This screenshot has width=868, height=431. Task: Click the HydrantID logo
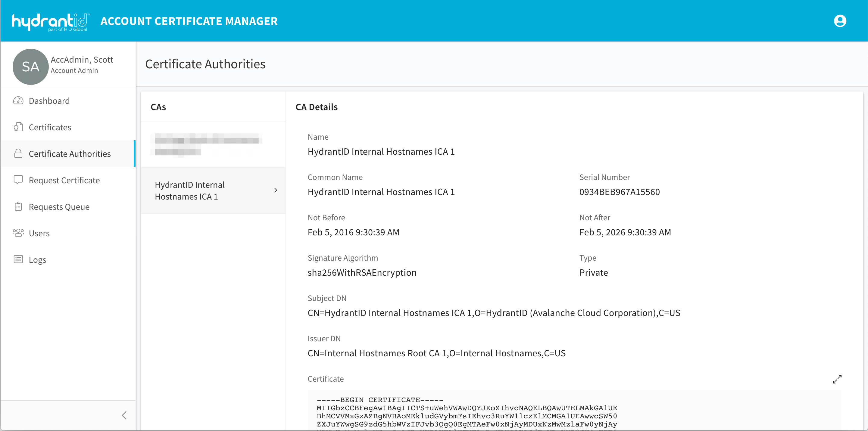(x=51, y=22)
